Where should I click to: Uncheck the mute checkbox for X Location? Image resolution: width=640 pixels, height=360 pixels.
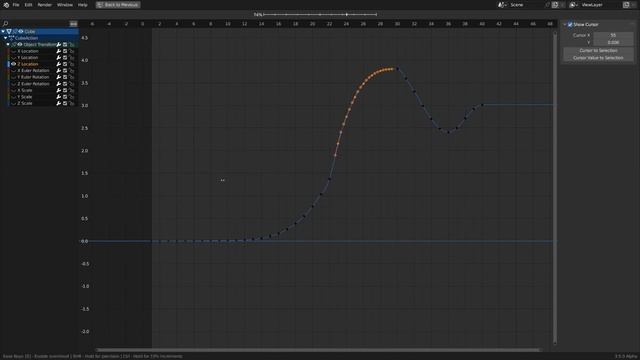pos(65,51)
